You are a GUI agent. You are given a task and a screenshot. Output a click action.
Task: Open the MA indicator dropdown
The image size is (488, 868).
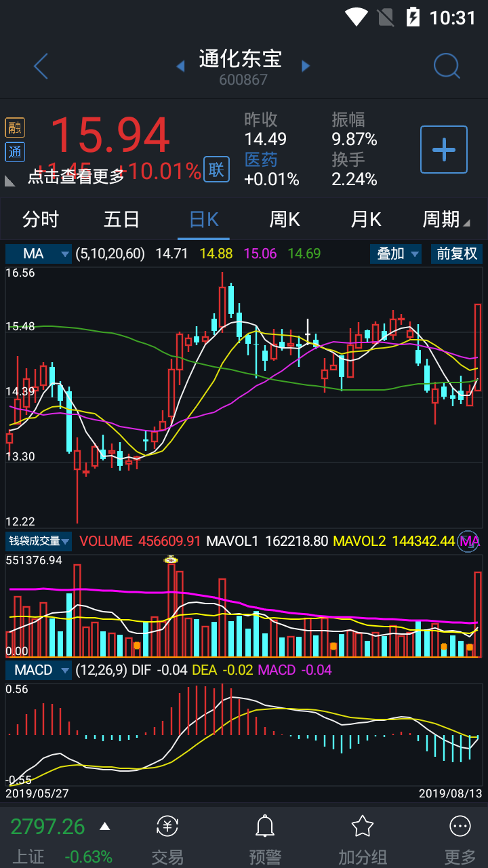pyautogui.click(x=39, y=254)
